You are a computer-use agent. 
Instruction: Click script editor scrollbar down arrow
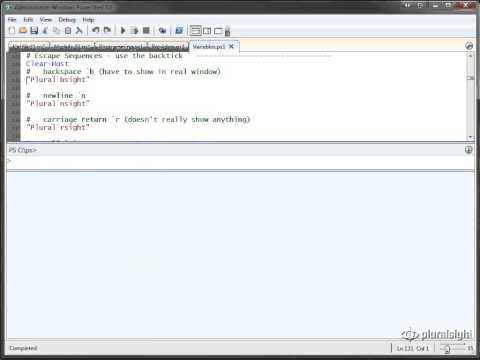pyautogui.click(x=470, y=137)
